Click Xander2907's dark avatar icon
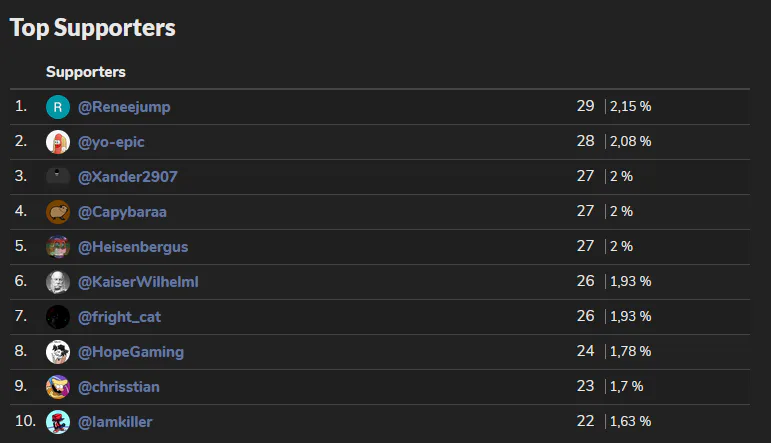This screenshot has height=443, width=771. point(58,177)
